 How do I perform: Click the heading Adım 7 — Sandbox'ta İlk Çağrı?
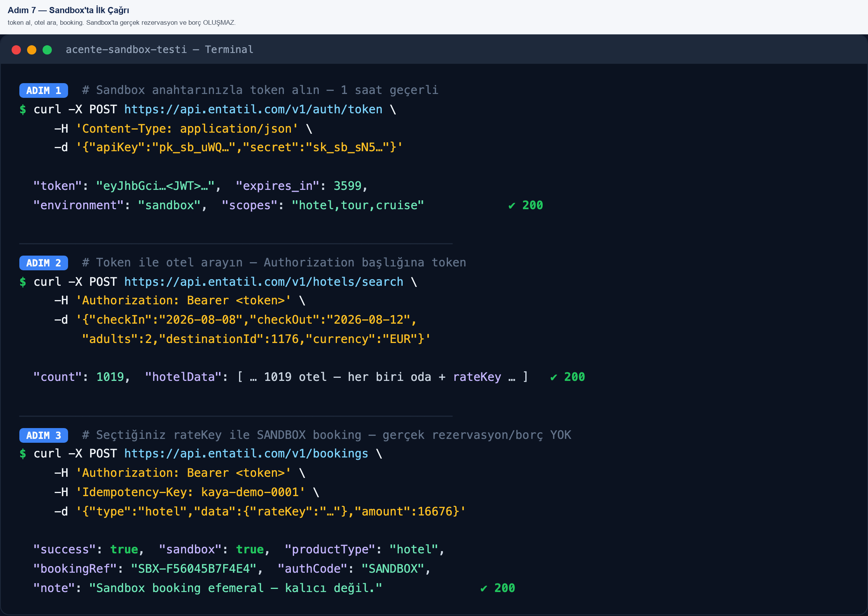[68, 10]
